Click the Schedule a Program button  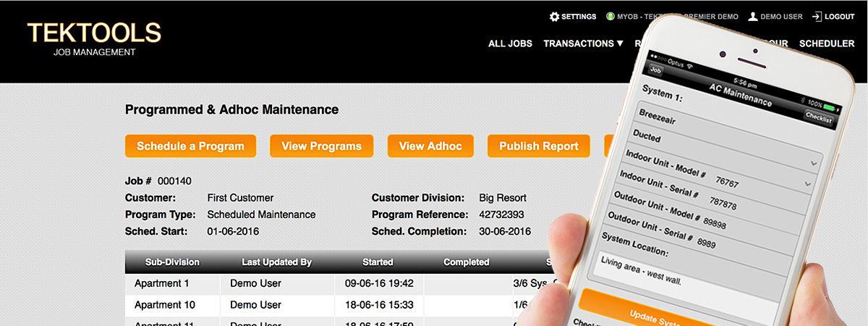(190, 146)
